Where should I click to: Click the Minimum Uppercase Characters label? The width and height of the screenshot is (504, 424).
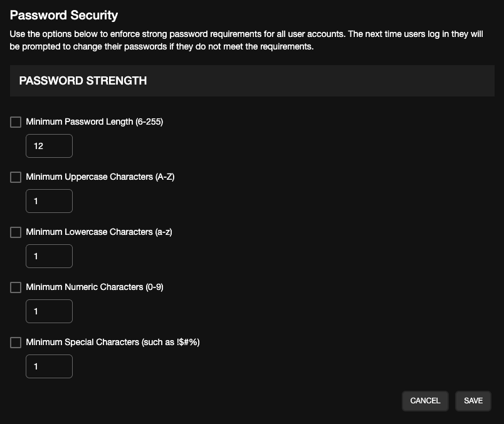pyautogui.click(x=100, y=177)
